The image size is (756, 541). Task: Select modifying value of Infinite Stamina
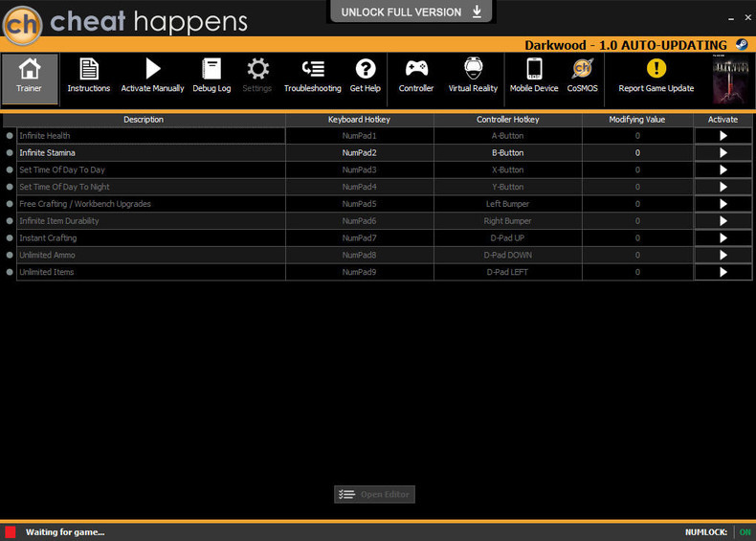click(637, 153)
